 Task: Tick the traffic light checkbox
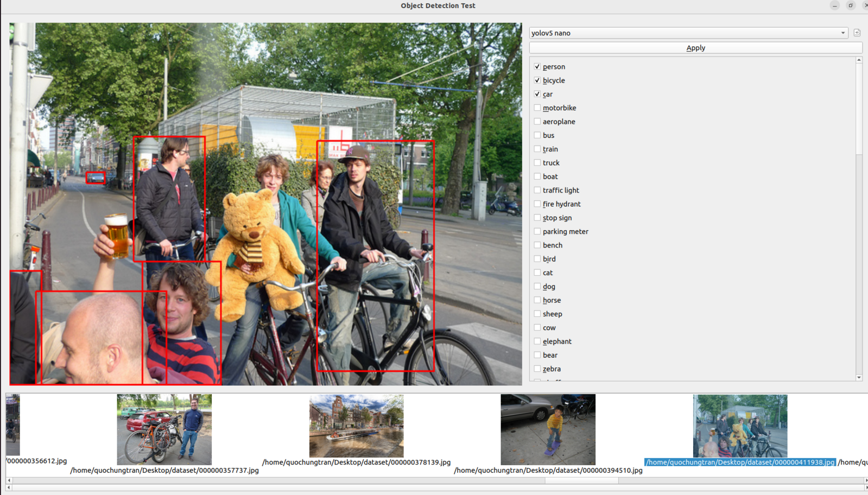click(537, 191)
